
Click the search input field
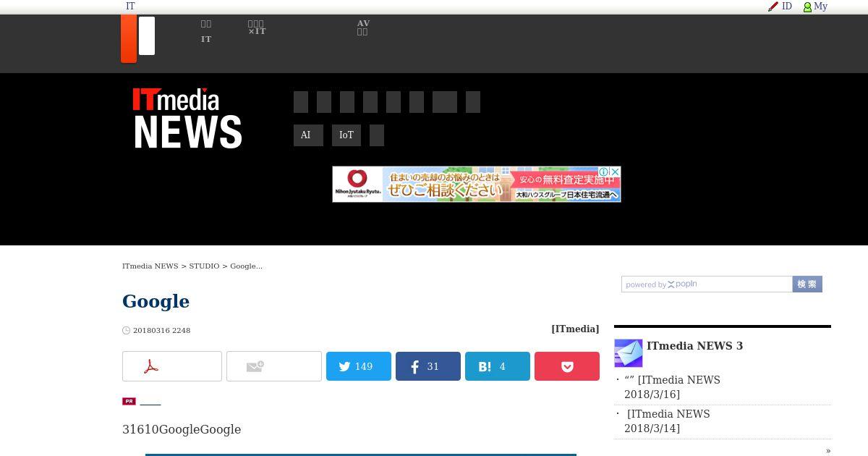707,284
